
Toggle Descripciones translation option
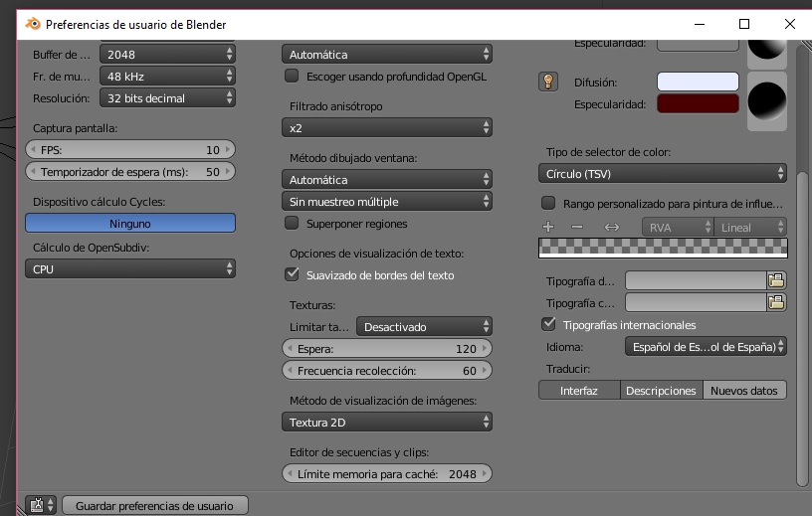click(662, 391)
